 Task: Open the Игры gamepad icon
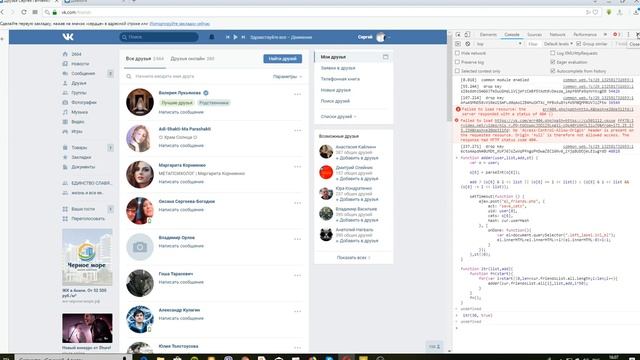(65, 131)
